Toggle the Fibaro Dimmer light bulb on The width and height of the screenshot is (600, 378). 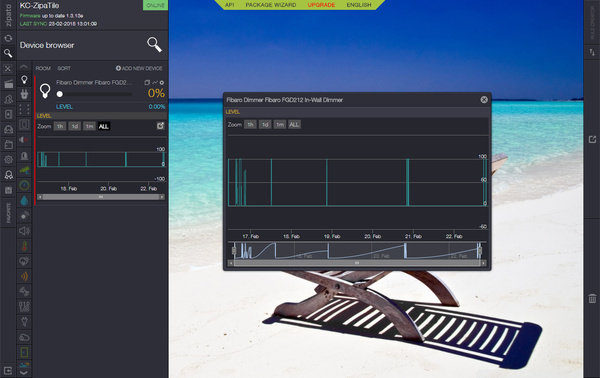45,91
